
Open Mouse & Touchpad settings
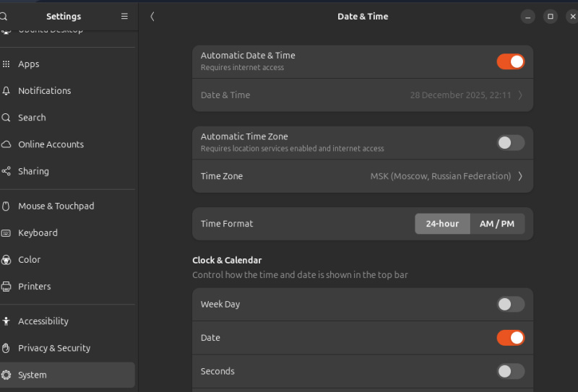click(x=56, y=206)
